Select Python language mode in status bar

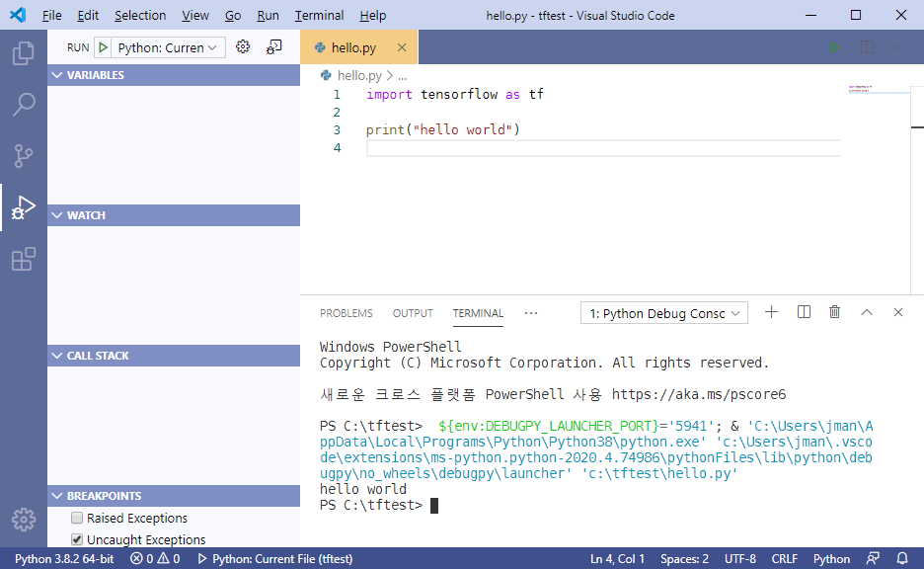[x=831, y=558]
